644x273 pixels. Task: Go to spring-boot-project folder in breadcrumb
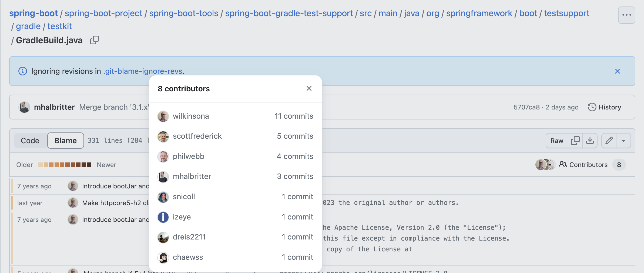[x=103, y=13]
